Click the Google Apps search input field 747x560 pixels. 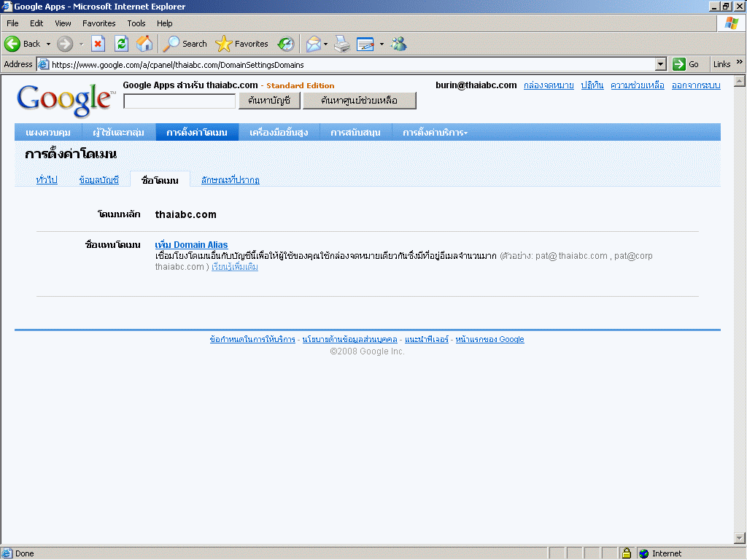point(179,101)
